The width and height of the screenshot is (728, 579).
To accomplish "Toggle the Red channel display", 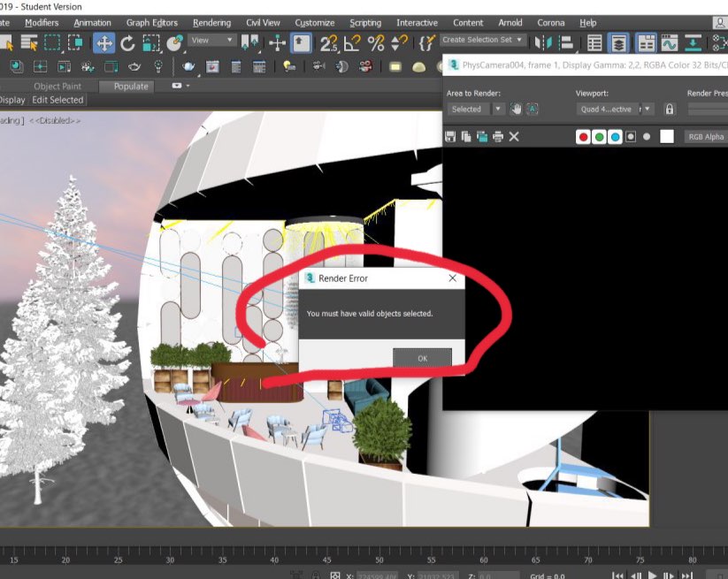I will coord(583,137).
